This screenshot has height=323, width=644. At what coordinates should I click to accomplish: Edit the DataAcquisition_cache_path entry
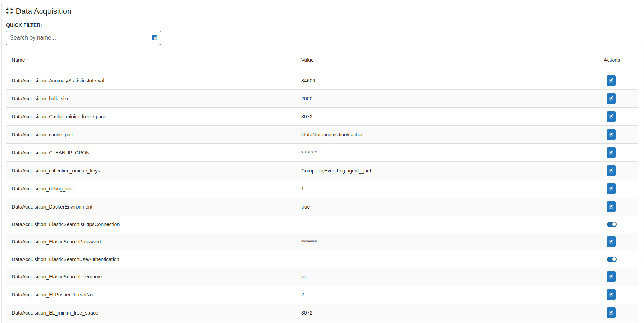click(x=611, y=135)
